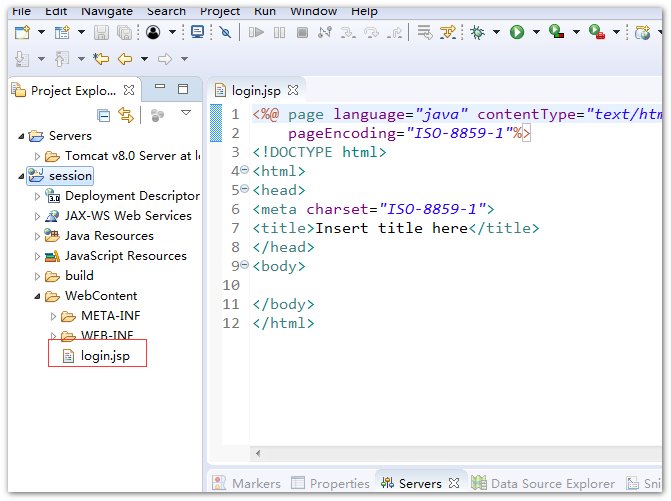Click the Save icon in toolbar
This screenshot has width=671, height=501.
(x=99, y=32)
